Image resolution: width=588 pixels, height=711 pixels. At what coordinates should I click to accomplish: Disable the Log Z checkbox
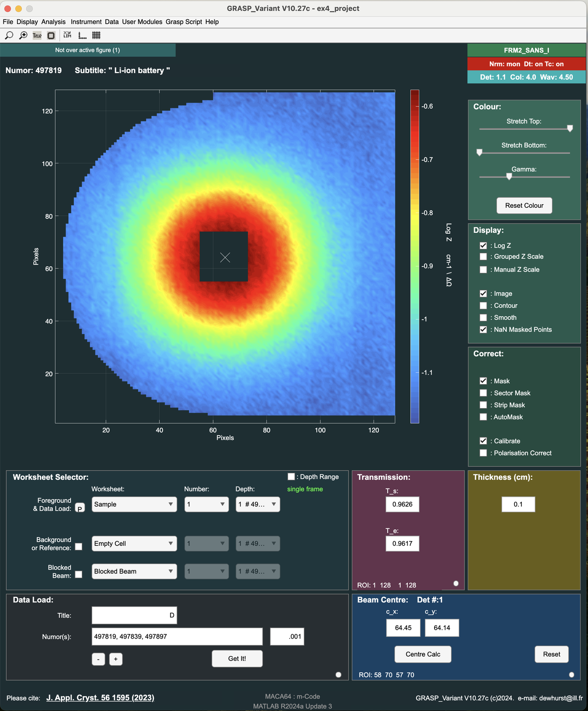point(483,245)
